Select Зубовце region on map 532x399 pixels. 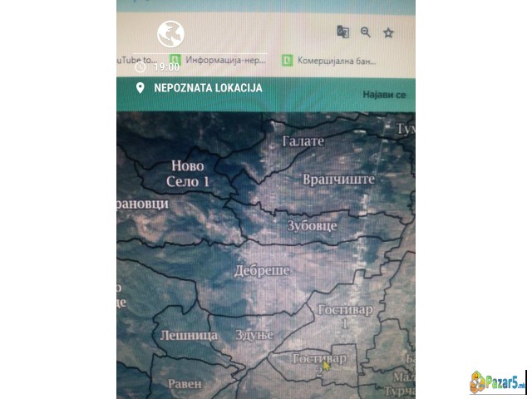pos(312,225)
